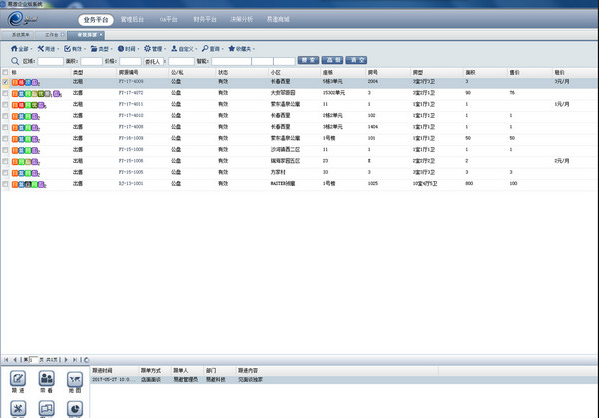This screenshot has width=600, height=418.
Task: Jump to first page arrow
Action: 6,358
